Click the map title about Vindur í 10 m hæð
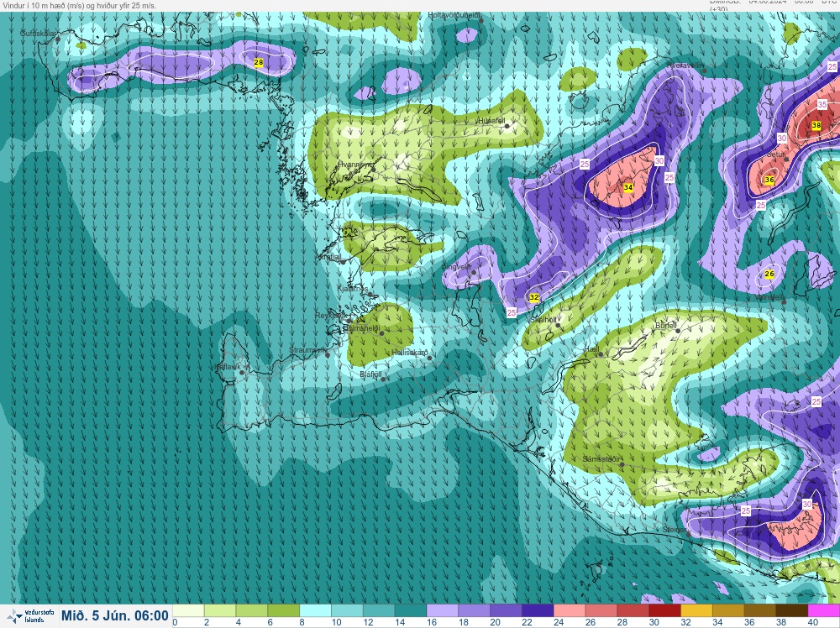The height and width of the screenshot is (628, 840). pyautogui.click(x=80, y=6)
